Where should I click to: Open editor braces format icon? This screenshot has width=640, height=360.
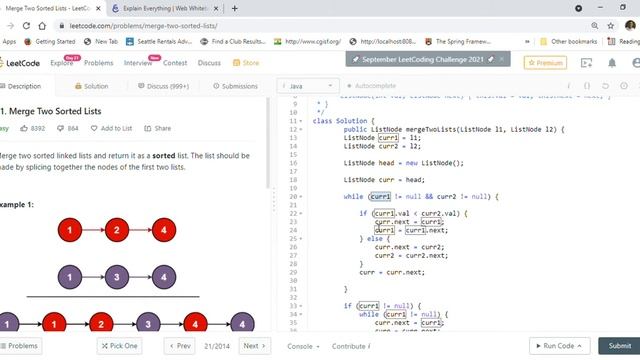point(587,86)
